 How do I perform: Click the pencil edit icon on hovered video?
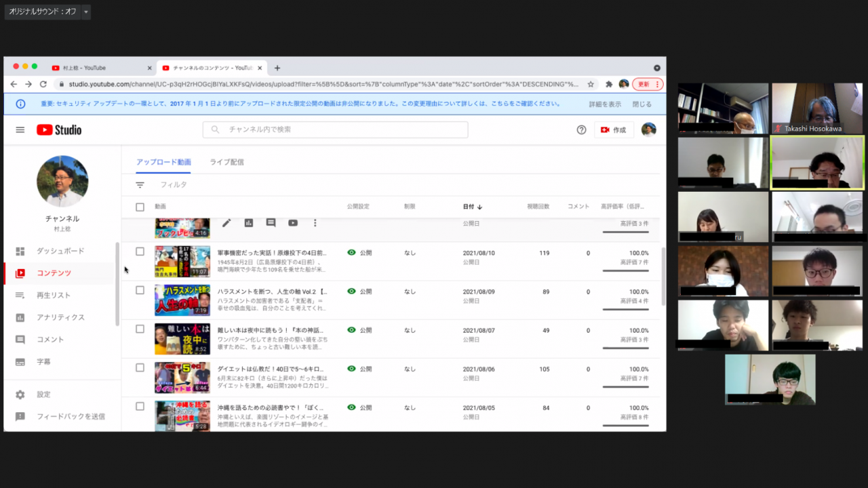click(226, 223)
